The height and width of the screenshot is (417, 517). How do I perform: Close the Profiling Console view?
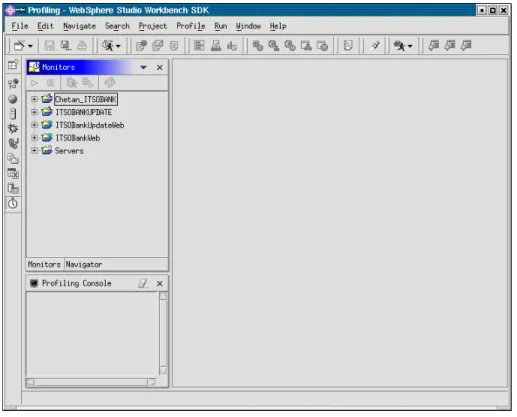pyautogui.click(x=160, y=283)
